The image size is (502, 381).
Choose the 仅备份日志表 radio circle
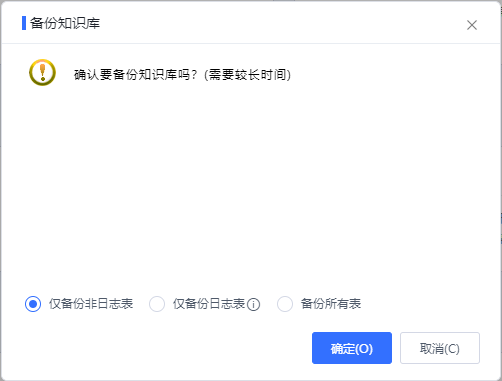pyautogui.click(x=157, y=304)
